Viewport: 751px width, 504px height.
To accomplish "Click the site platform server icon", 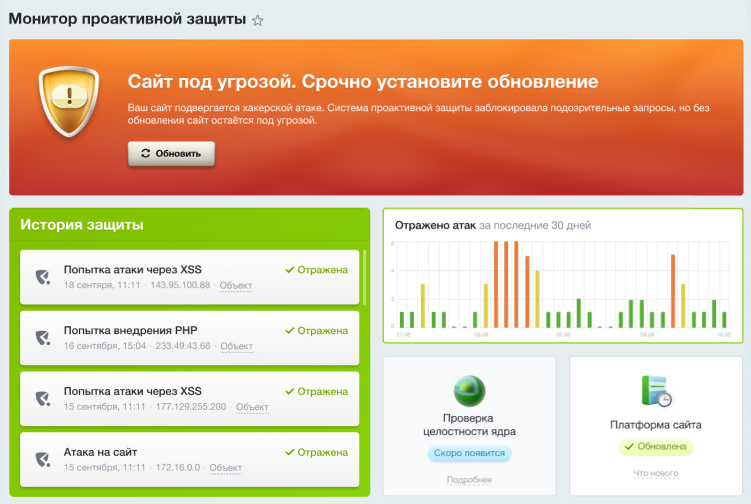I will 655,391.
